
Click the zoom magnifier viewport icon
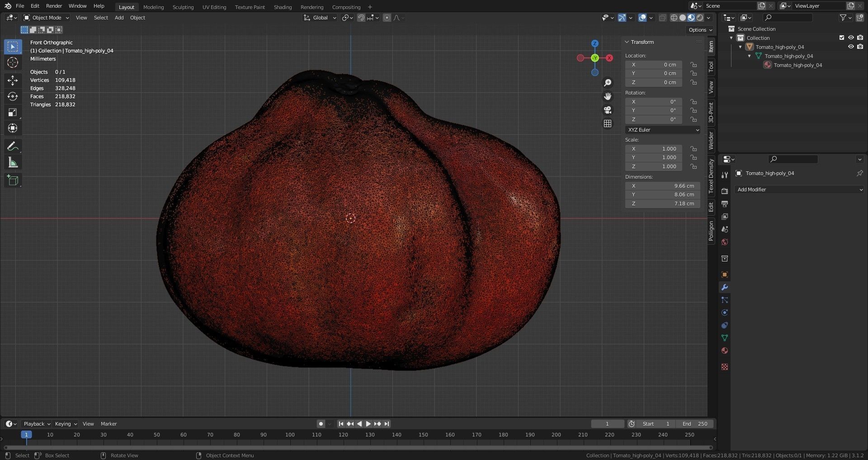[x=608, y=83]
